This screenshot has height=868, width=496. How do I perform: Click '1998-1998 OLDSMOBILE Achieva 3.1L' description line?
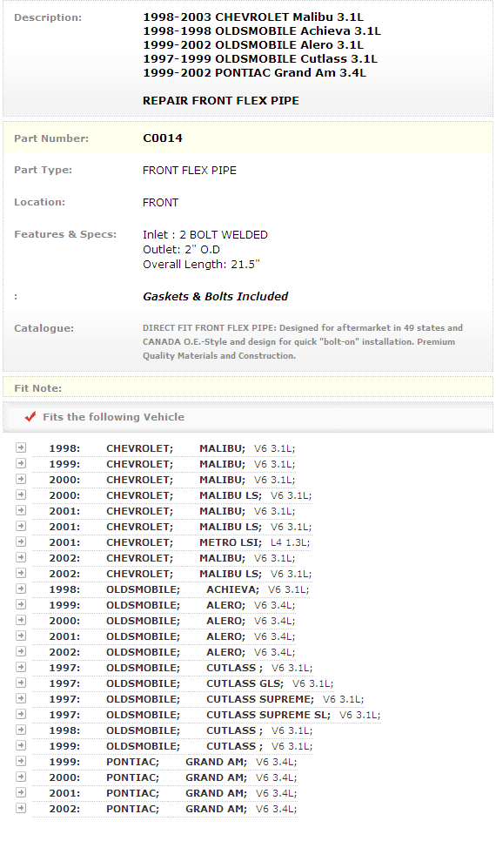pos(262,31)
